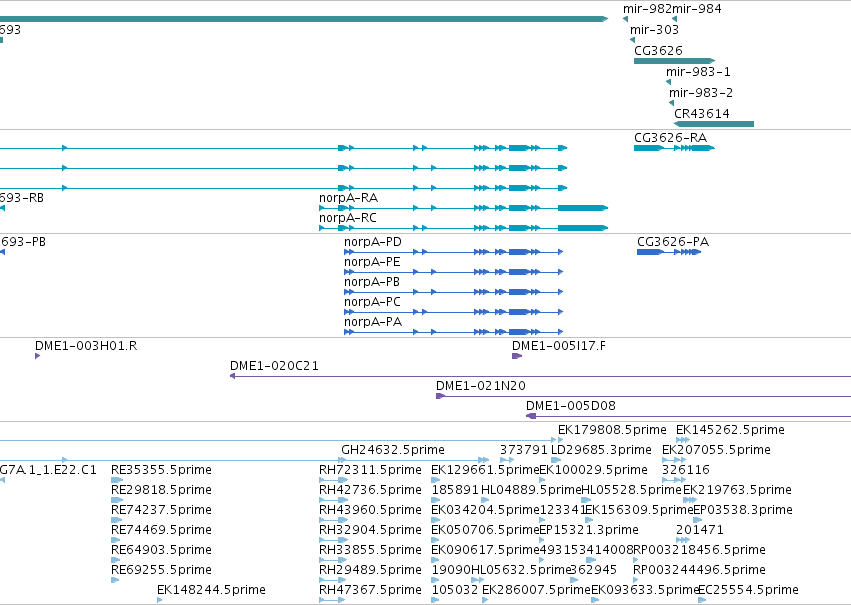Select EST GH24632.5prime
This screenshot has width=851, height=605.
click(x=393, y=450)
